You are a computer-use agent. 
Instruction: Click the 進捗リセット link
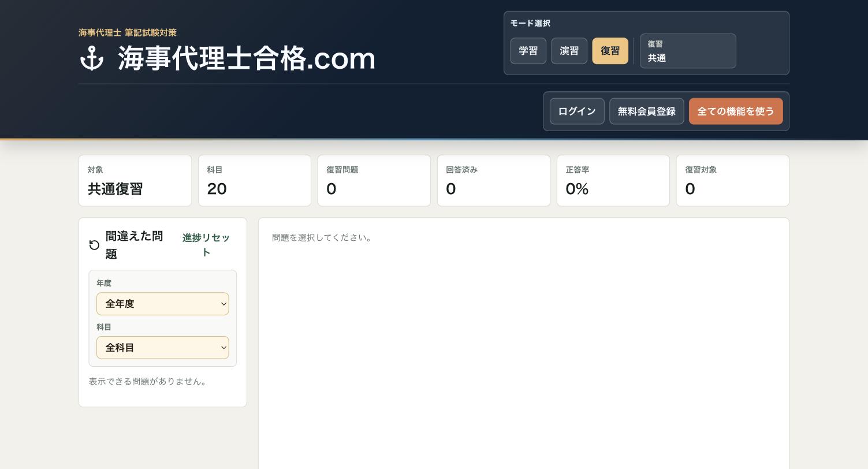(x=206, y=245)
